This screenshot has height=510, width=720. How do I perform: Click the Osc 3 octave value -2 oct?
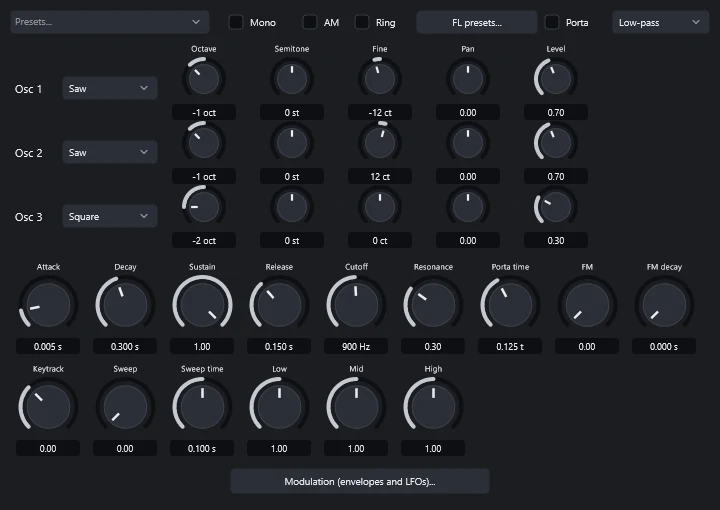tap(204, 240)
